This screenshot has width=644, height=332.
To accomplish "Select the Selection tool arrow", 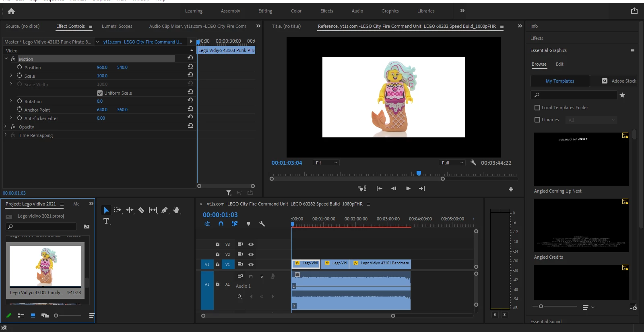I will point(106,210).
